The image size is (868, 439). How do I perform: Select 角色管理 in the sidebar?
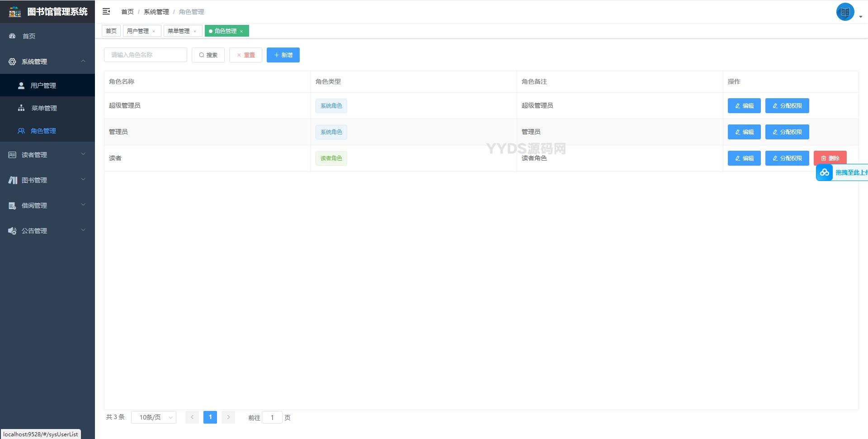coord(43,131)
